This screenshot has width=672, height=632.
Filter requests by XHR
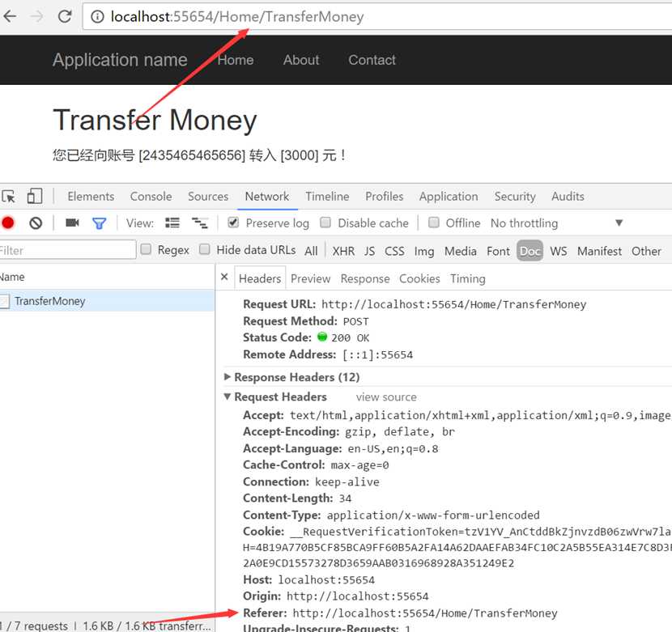tap(344, 251)
